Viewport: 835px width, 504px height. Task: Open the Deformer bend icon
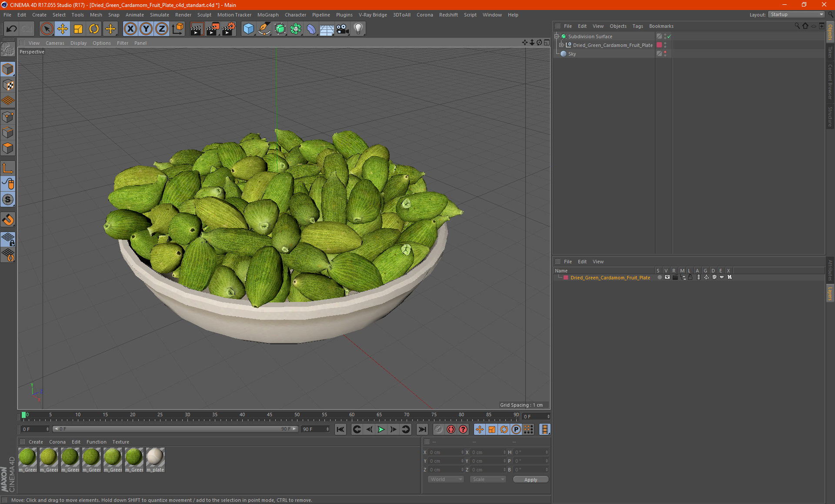click(311, 29)
